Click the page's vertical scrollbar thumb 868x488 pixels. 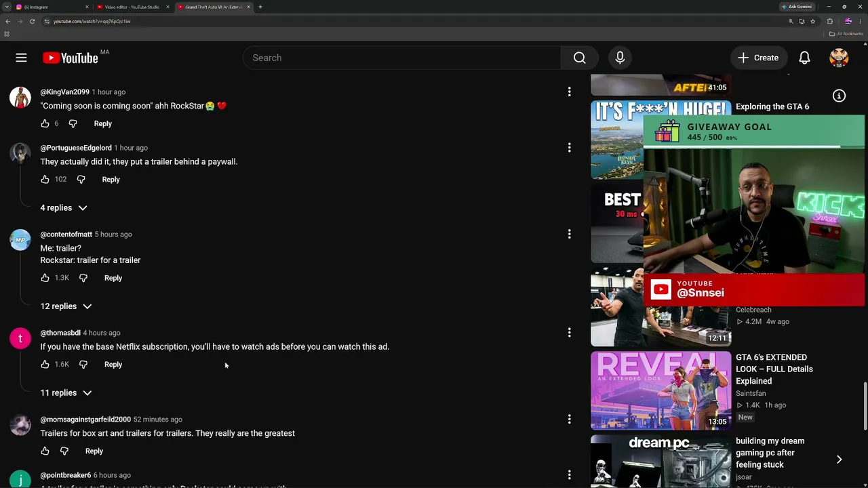(865, 405)
